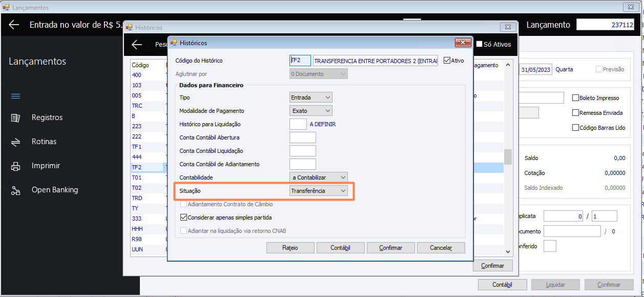Click the Duplicata number field showing 0
The image size is (644, 297).
(x=564, y=216)
